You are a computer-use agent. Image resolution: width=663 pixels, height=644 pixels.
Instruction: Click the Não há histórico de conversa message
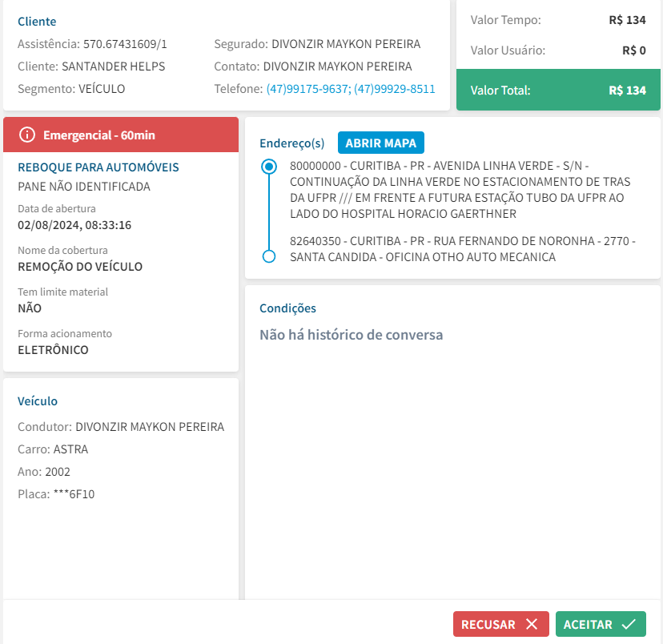click(x=351, y=335)
